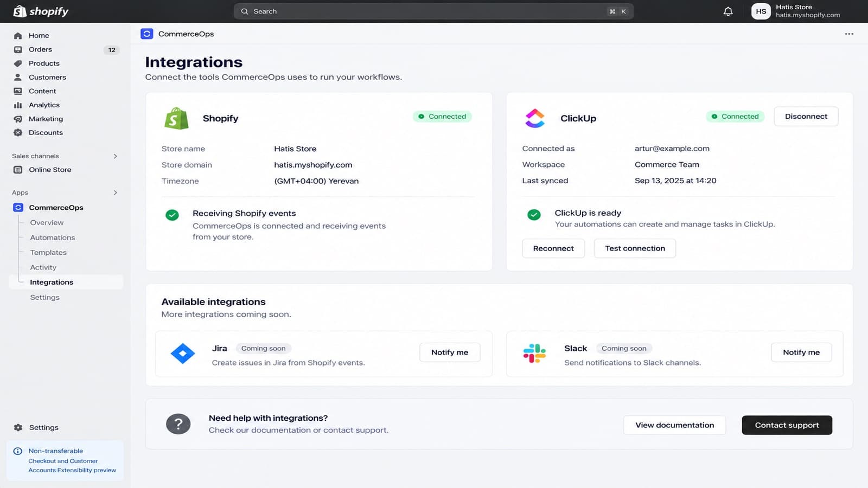Image resolution: width=868 pixels, height=488 pixels.
Task: Click the CommerceOps app icon in header
Action: click(x=146, y=34)
